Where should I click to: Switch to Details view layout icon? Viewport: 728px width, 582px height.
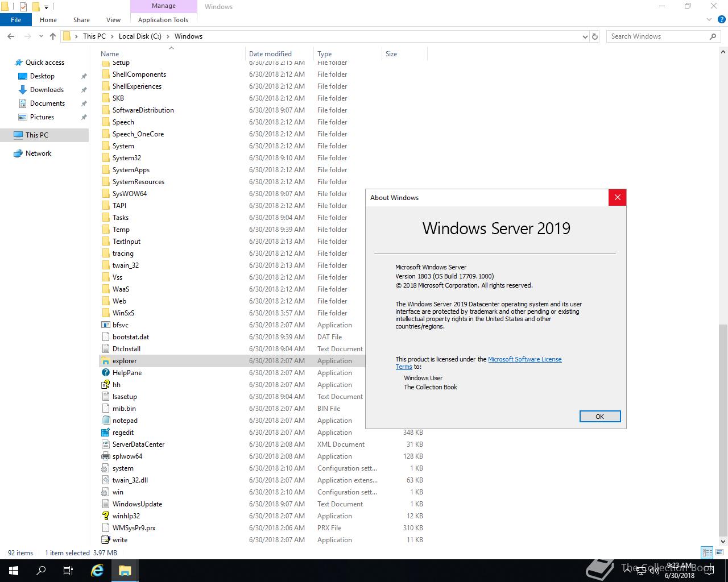point(707,552)
